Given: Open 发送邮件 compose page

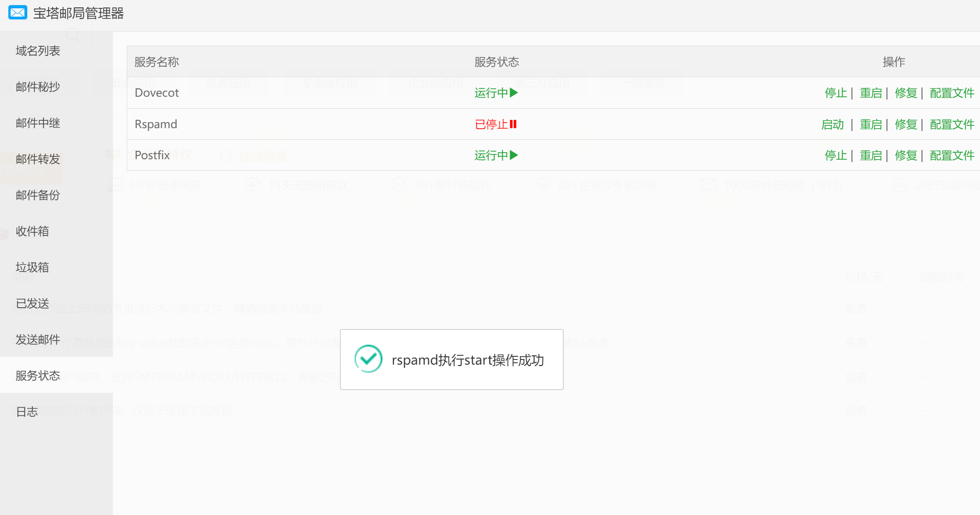Looking at the screenshot, I should 38,339.
